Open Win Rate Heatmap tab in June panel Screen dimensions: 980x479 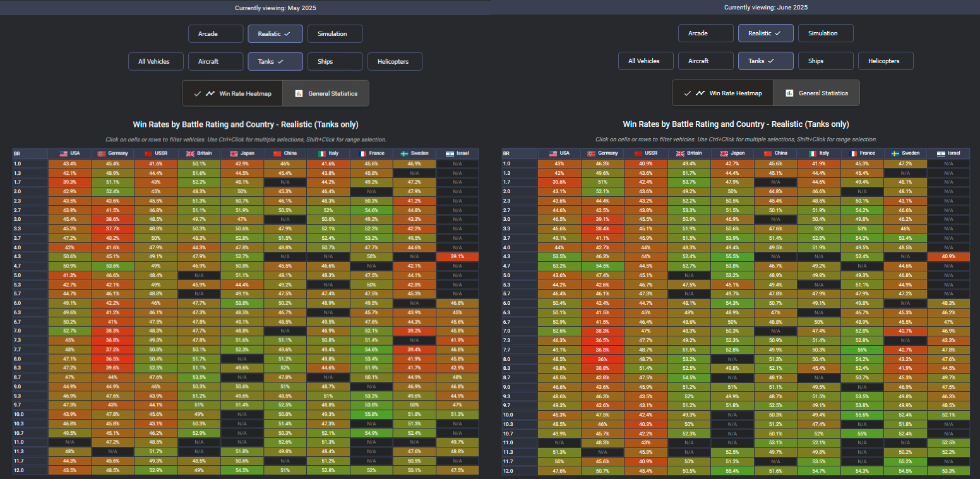tap(722, 93)
